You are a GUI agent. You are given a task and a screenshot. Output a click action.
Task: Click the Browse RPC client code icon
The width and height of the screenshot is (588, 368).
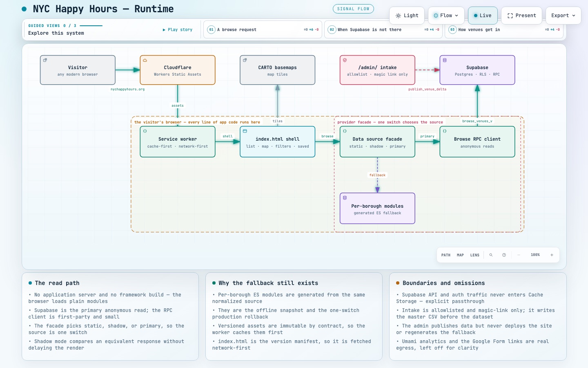[445, 131]
